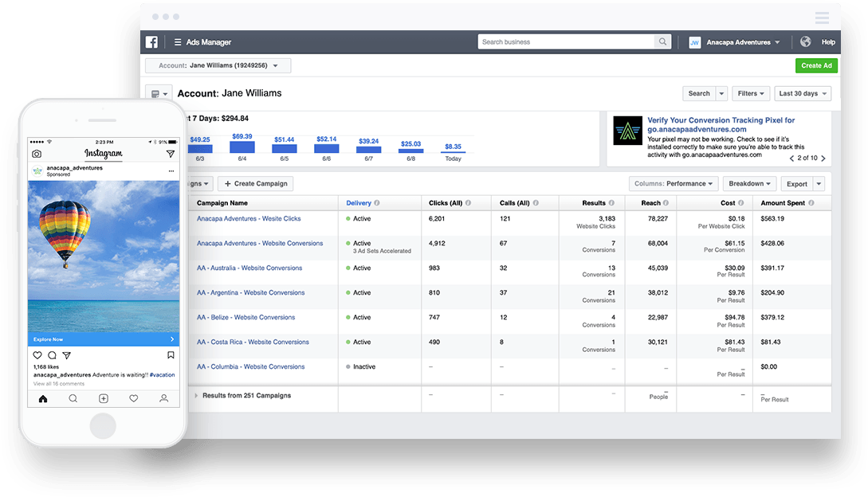The width and height of the screenshot is (868, 497).
Task: Click the Facebook logo icon
Action: point(151,42)
